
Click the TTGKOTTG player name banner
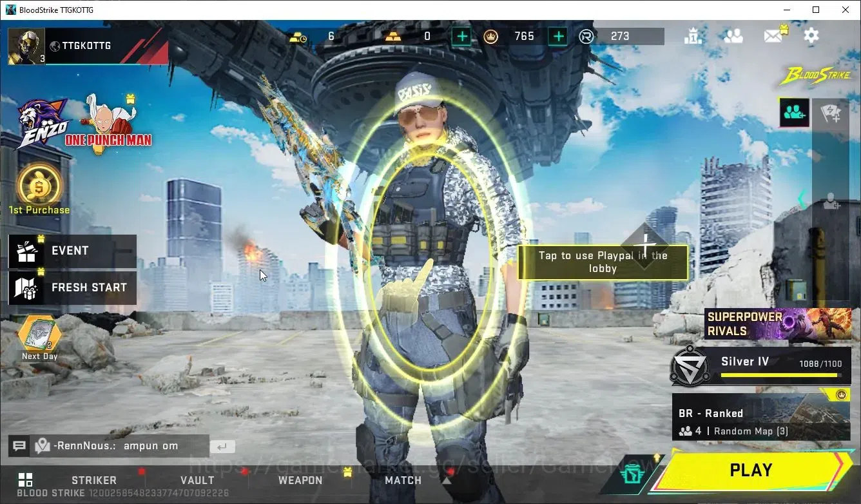(107, 46)
